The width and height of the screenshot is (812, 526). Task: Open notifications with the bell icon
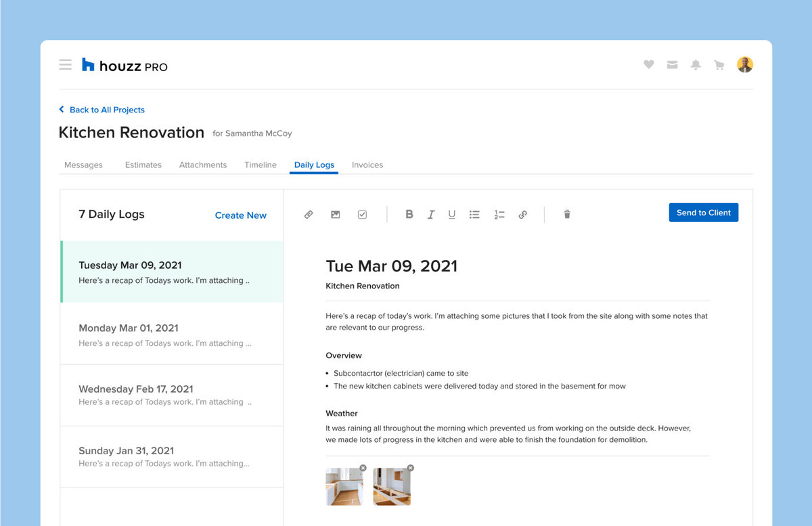696,64
